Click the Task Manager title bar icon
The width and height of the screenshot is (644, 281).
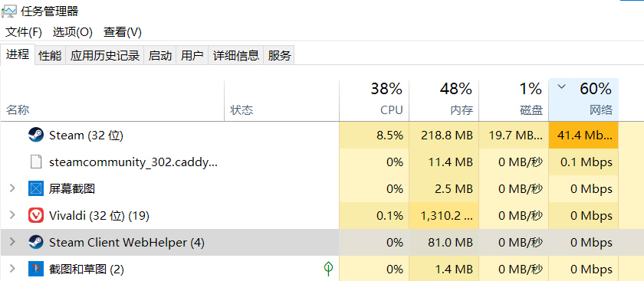pos(9,11)
